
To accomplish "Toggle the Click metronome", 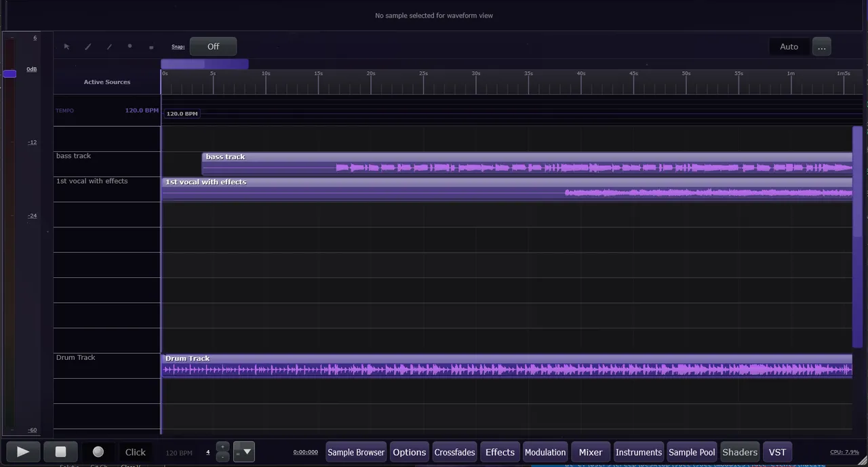I will tap(135, 452).
